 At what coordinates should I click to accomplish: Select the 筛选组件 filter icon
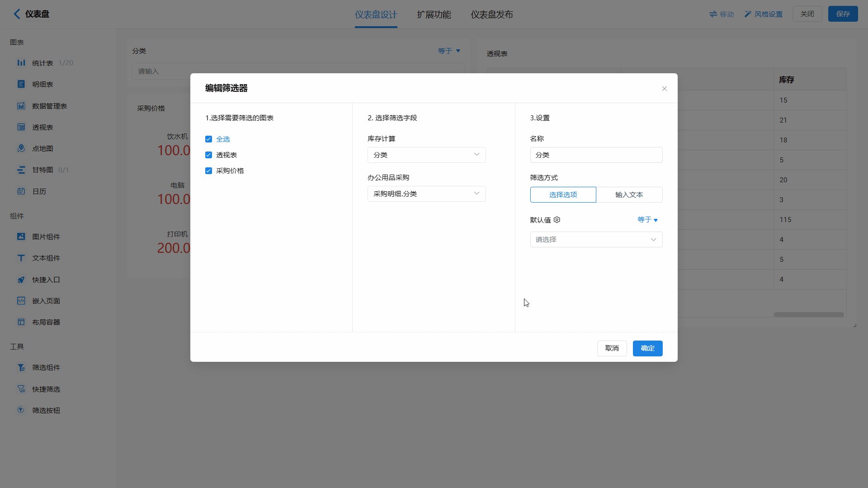(21, 367)
